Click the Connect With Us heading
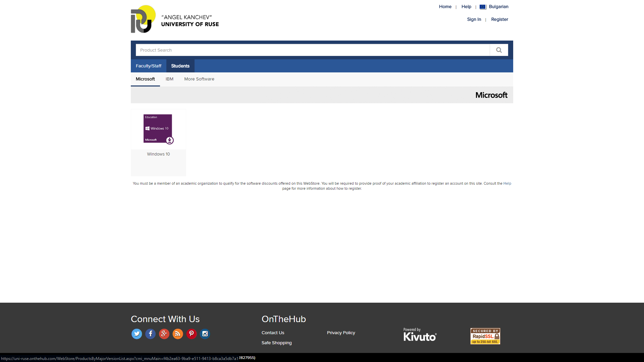Viewport: 644px width, 362px height. tap(165, 319)
